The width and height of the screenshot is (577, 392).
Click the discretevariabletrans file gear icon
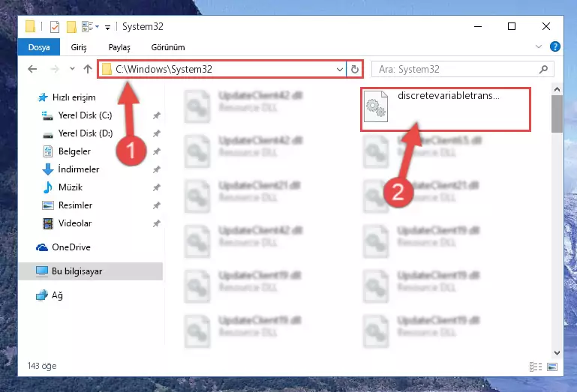pos(376,106)
